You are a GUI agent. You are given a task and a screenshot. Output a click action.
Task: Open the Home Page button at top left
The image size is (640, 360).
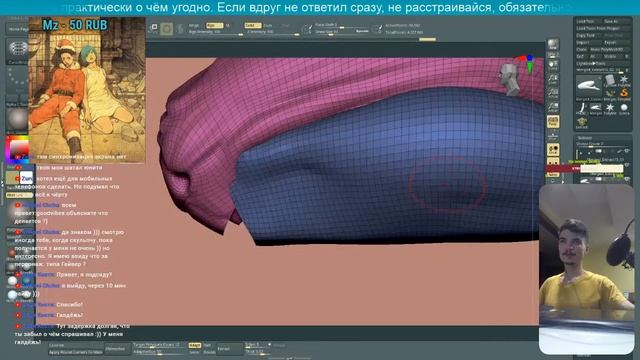(x=18, y=29)
